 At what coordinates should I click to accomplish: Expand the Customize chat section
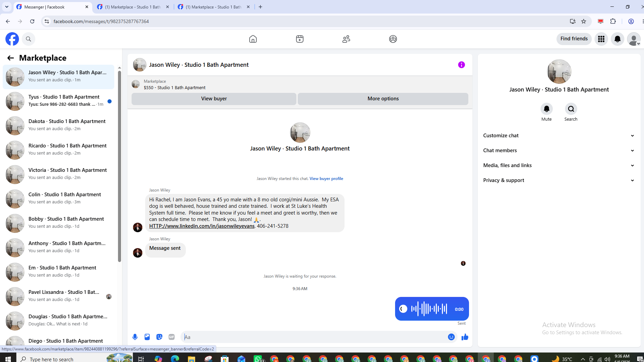click(x=559, y=136)
